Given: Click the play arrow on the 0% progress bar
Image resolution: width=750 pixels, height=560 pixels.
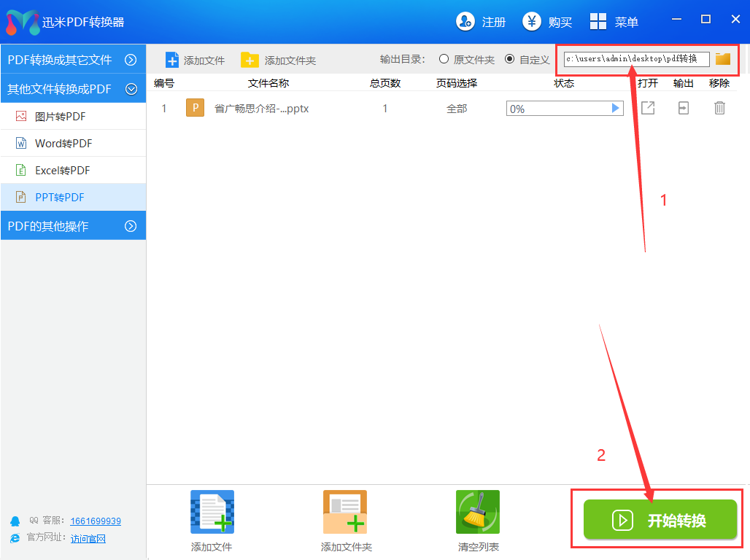Looking at the screenshot, I should click(616, 109).
